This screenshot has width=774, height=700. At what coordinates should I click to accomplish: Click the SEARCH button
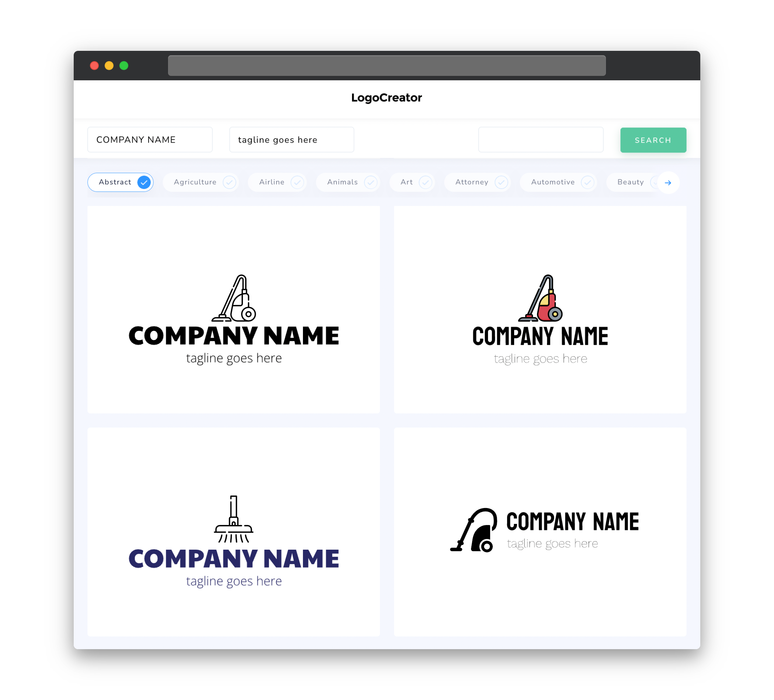(x=653, y=140)
